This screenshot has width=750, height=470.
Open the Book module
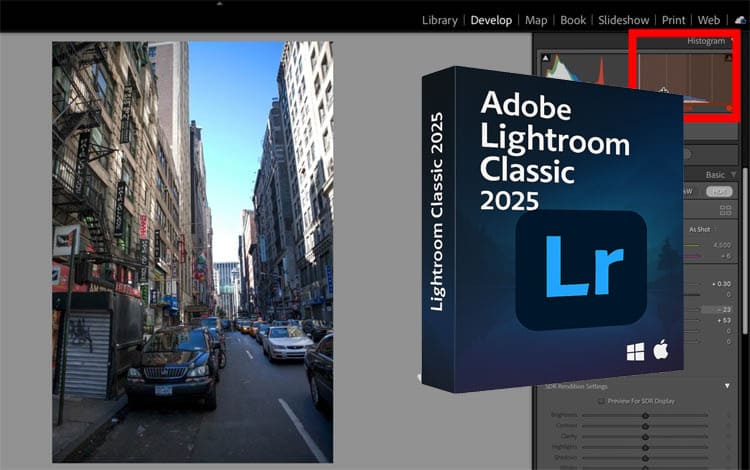573,20
